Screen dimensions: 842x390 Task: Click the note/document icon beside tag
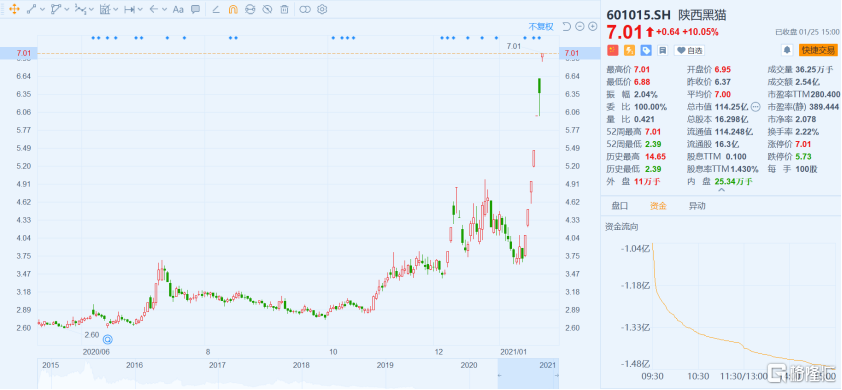663,50
